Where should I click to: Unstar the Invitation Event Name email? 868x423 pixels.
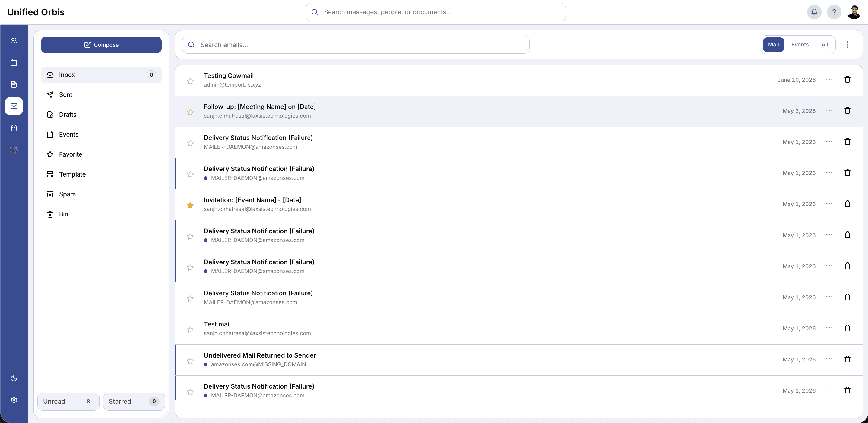click(190, 205)
